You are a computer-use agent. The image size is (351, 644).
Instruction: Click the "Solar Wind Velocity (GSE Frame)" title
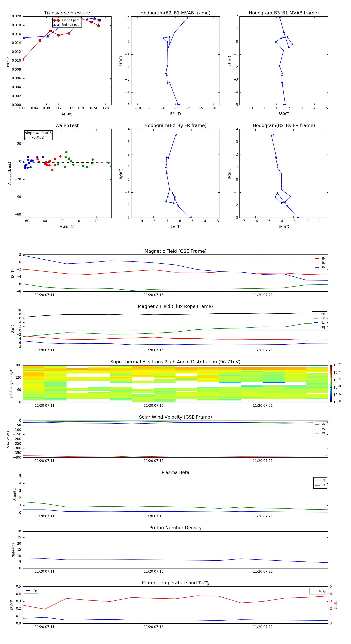pyautogui.click(x=175, y=417)
